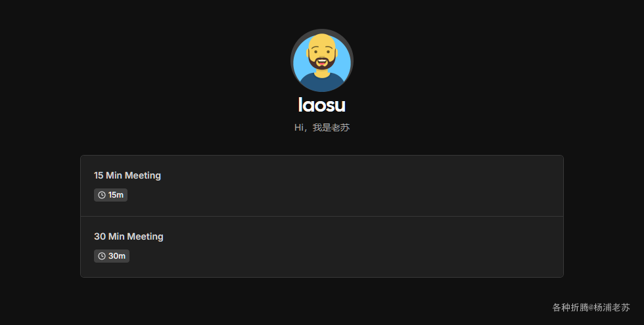Click the bearded face in the avatar
This screenshot has width=644, height=325.
(322, 53)
